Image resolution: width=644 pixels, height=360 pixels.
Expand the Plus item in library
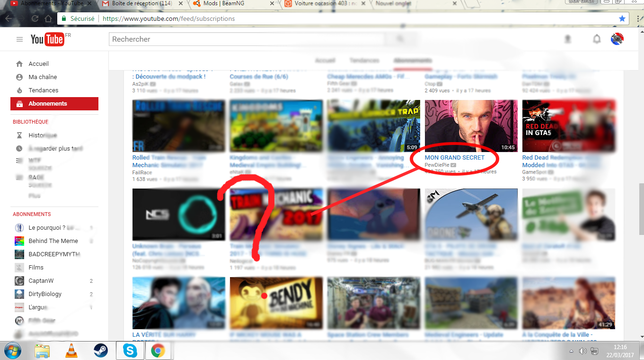(35, 196)
